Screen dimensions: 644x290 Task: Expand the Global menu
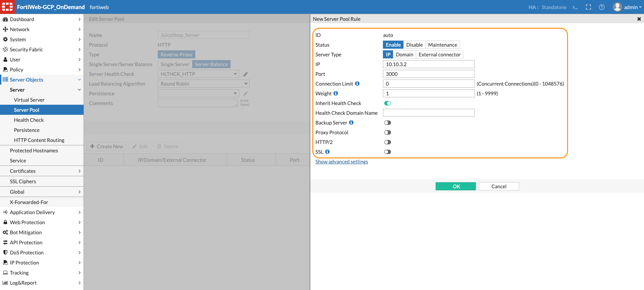pos(80,192)
